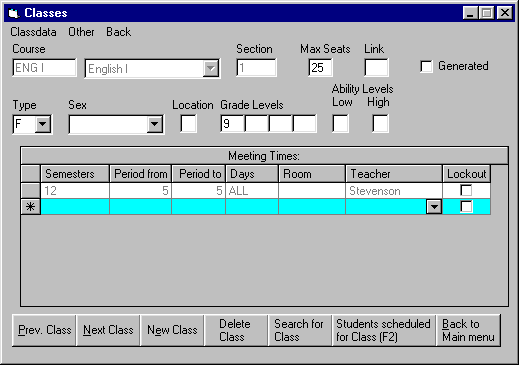
Task: Click the Semesters column header
Action: pos(75,174)
